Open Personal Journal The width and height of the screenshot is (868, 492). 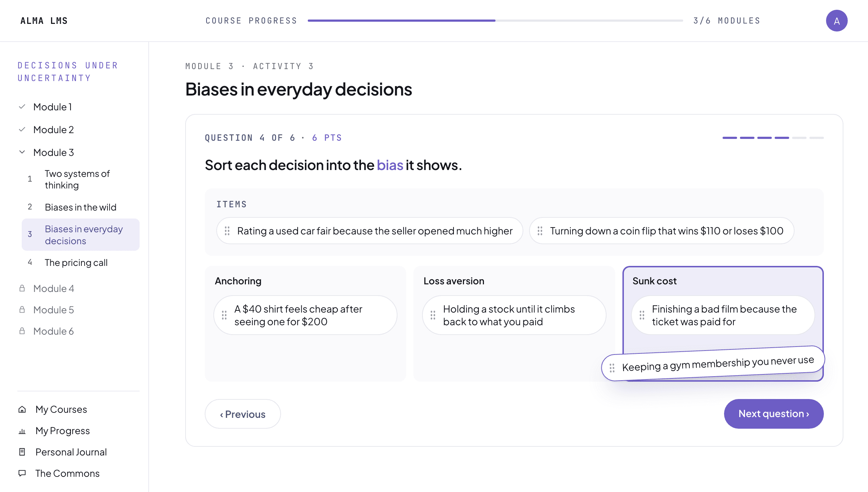pos(71,452)
